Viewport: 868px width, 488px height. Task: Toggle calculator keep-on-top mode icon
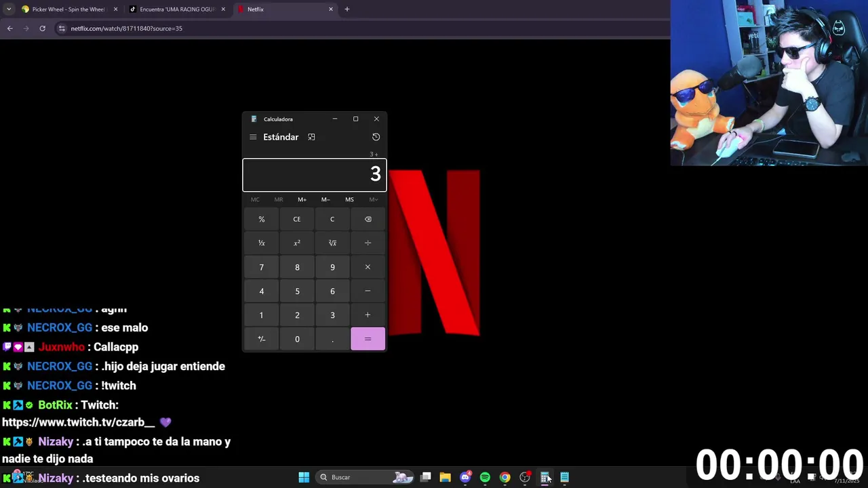311,137
